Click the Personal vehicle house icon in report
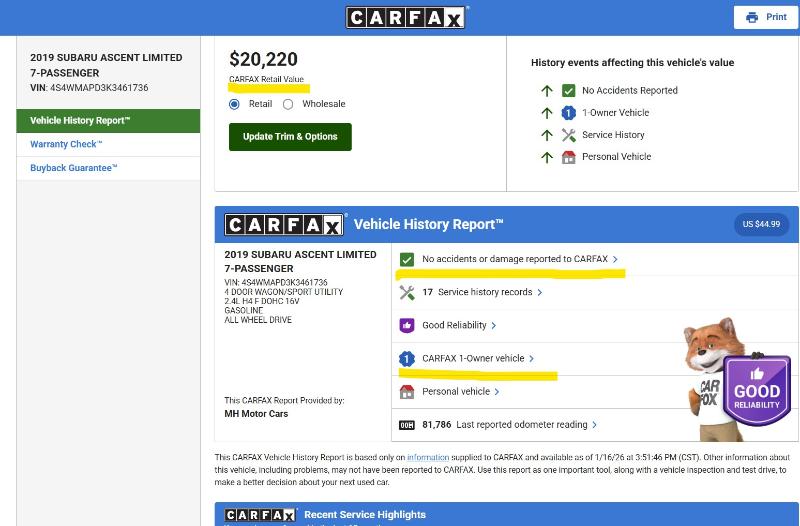The width and height of the screenshot is (800, 526). [x=407, y=392]
